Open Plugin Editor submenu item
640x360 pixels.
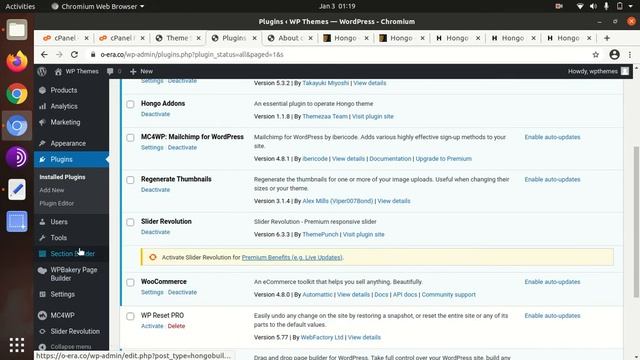[x=57, y=203]
